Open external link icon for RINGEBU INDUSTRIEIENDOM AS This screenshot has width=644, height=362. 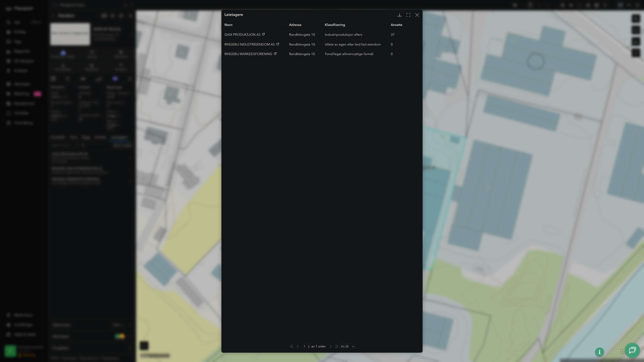pyautogui.click(x=278, y=44)
